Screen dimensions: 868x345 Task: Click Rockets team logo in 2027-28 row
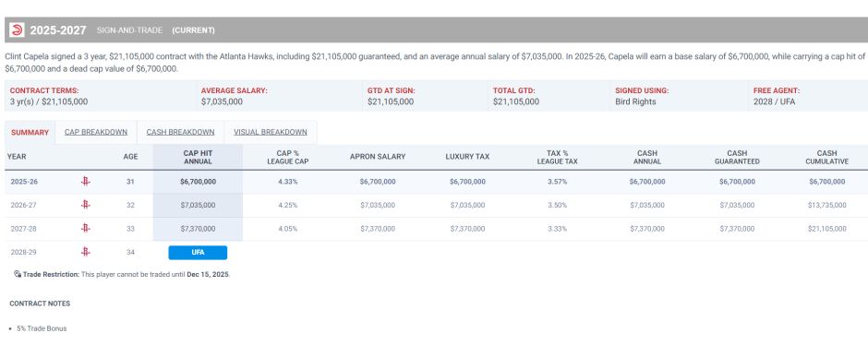[85, 229]
